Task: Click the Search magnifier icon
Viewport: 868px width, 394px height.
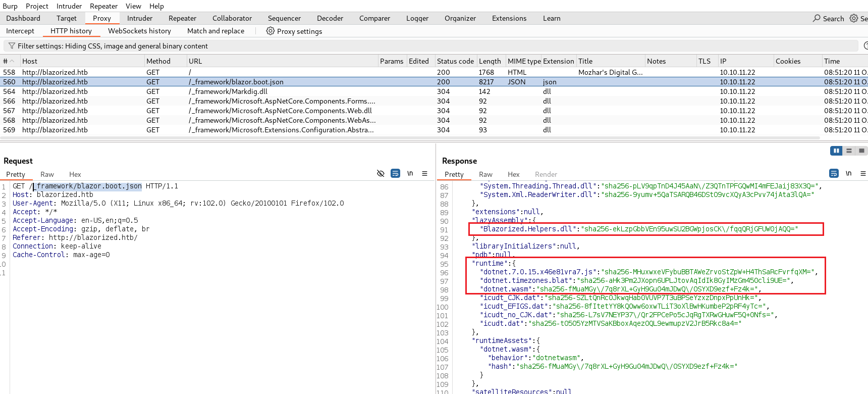Action: point(817,18)
